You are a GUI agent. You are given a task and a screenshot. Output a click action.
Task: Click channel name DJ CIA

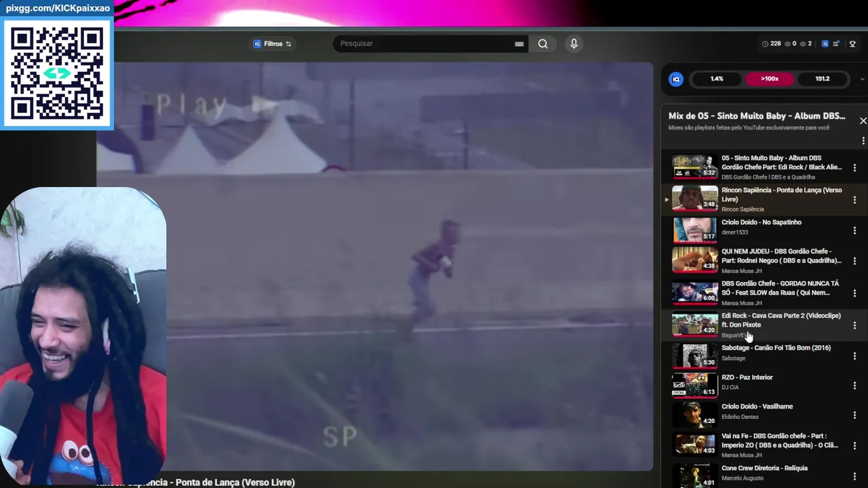[730, 388]
